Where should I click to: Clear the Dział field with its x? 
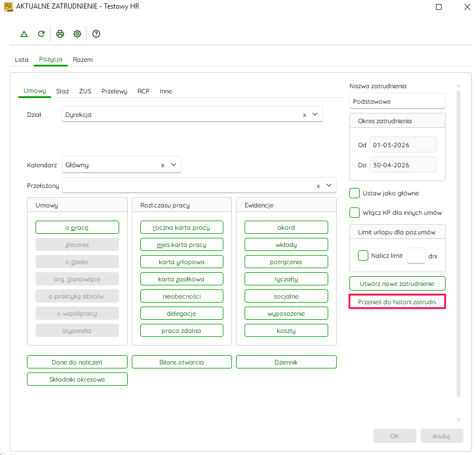304,115
